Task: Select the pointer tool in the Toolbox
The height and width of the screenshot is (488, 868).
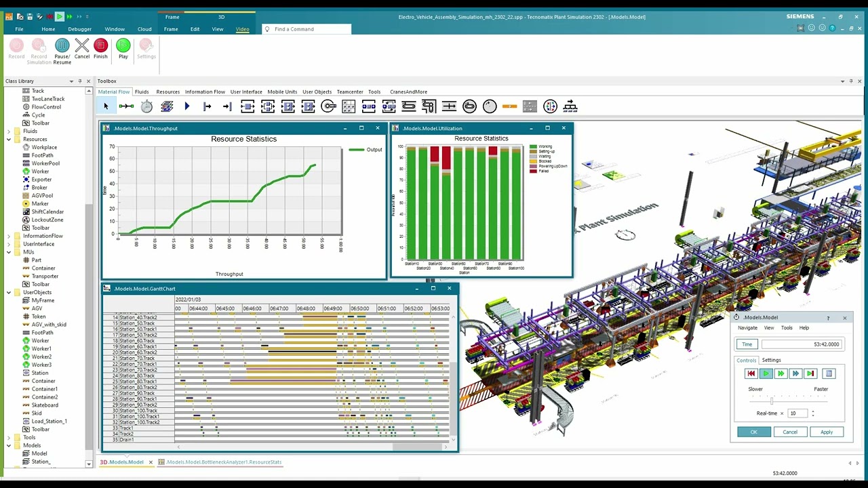Action: click(x=106, y=106)
